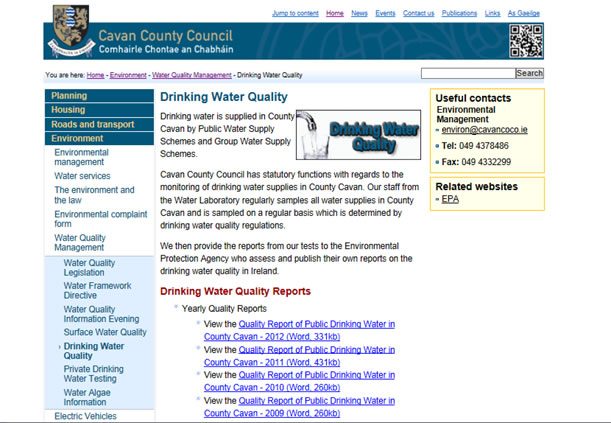The width and height of the screenshot is (611, 423).
Task: Click the Cavan County Council crest logo
Action: 71,30
